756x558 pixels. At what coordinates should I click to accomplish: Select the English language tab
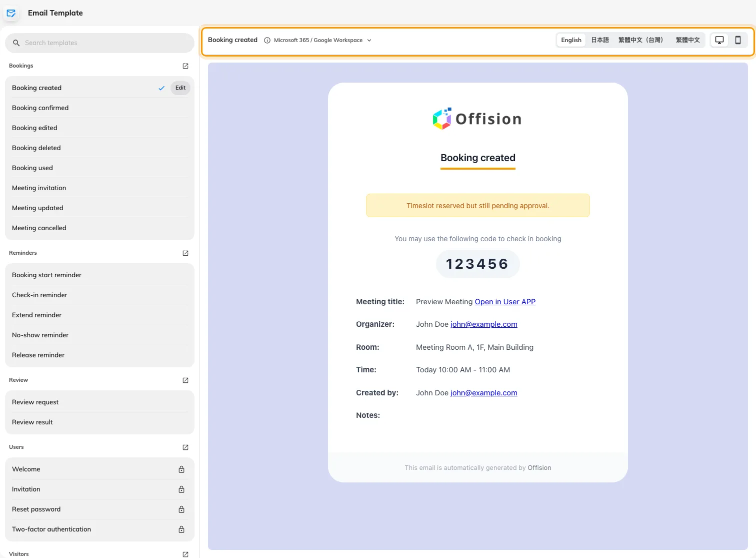point(571,40)
